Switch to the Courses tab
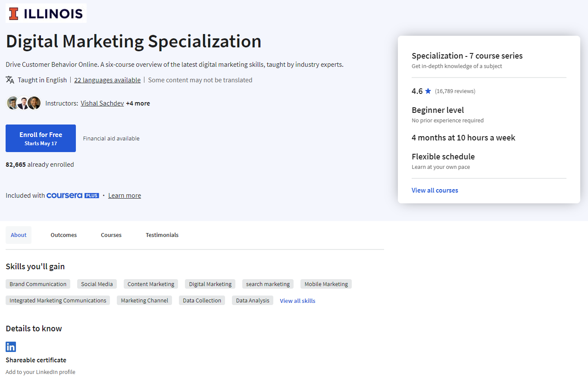The width and height of the screenshot is (588, 383). [x=111, y=235]
